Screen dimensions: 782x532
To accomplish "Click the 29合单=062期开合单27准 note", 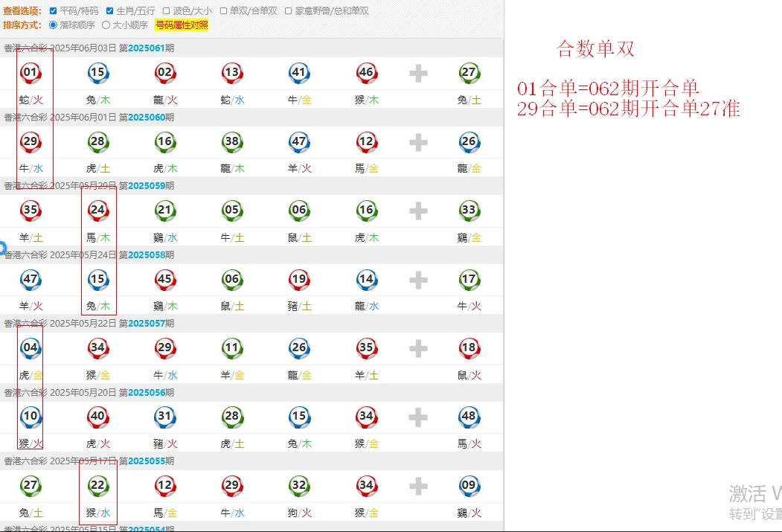I will point(629,109).
